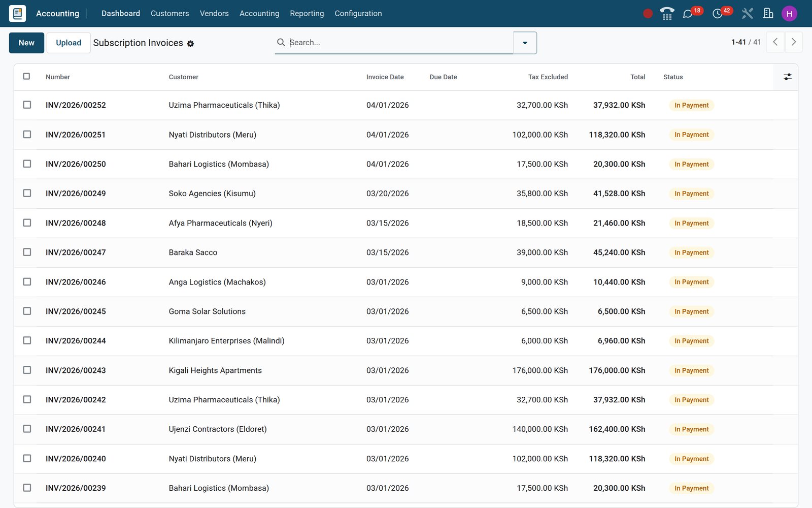The width and height of the screenshot is (812, 508).
Task: Click Accounting brand name in navbar
Action: tap(57, 13)
